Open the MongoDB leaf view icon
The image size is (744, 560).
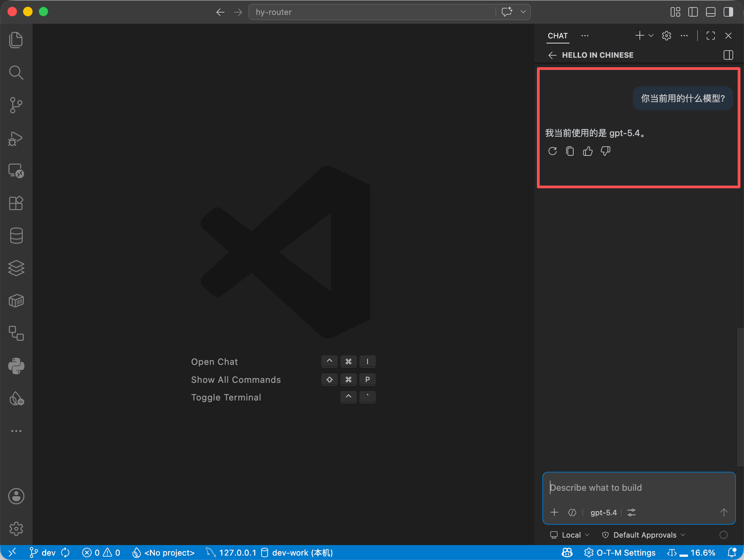point(16,398)
